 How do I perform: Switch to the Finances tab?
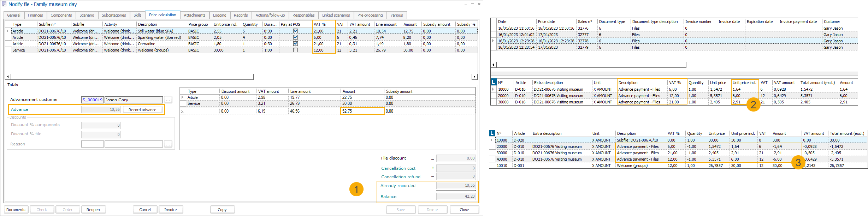click(x=35, y=15)
